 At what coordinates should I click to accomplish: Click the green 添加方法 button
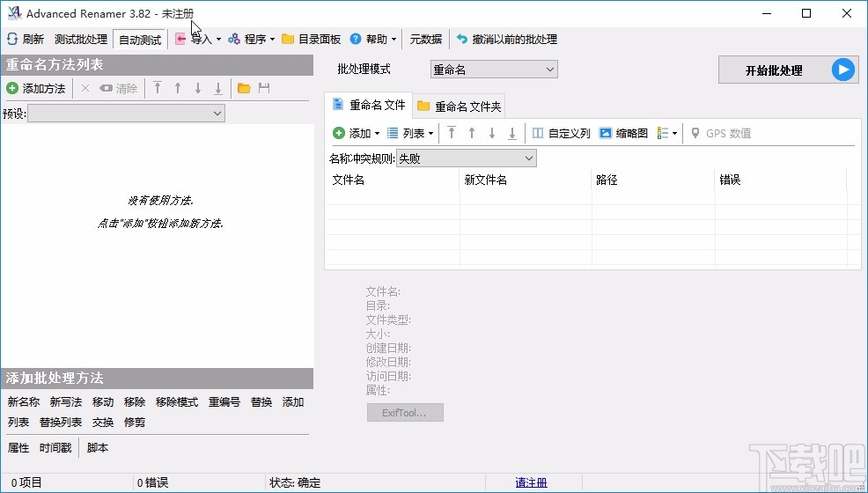36,88
